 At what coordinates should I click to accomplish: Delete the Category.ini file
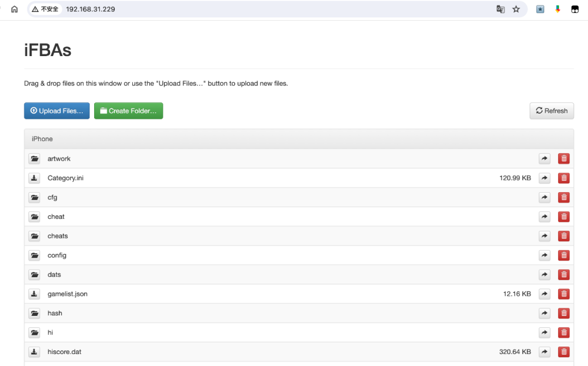(x=563, y=178)
